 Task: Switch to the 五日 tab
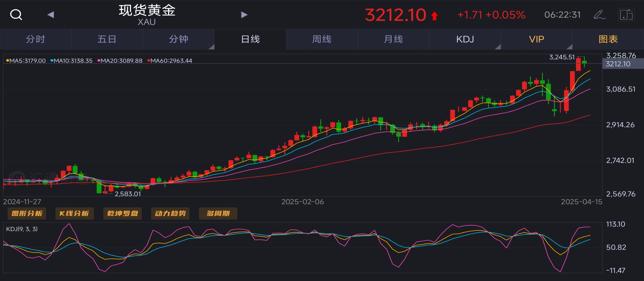(x=107, y=39)
